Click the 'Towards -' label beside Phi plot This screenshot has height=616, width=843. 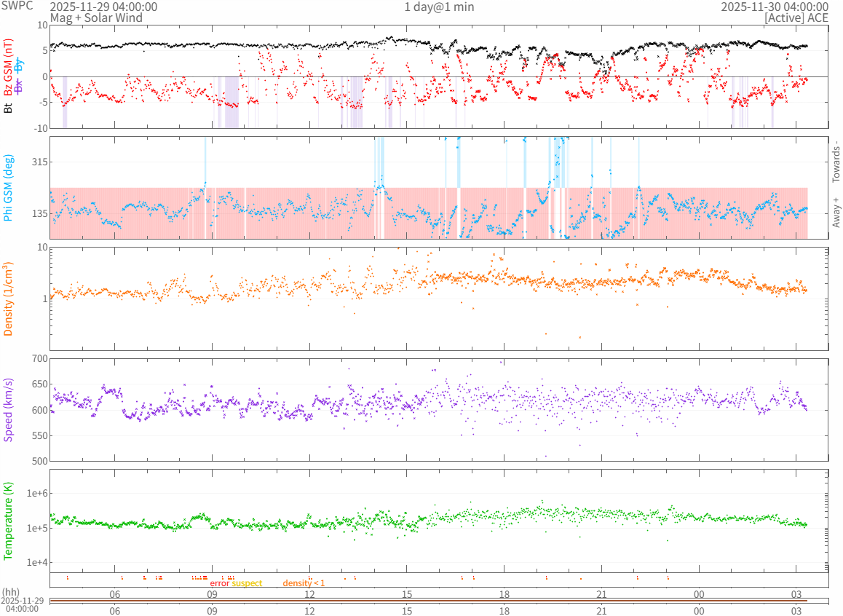[x=836, y=161]
